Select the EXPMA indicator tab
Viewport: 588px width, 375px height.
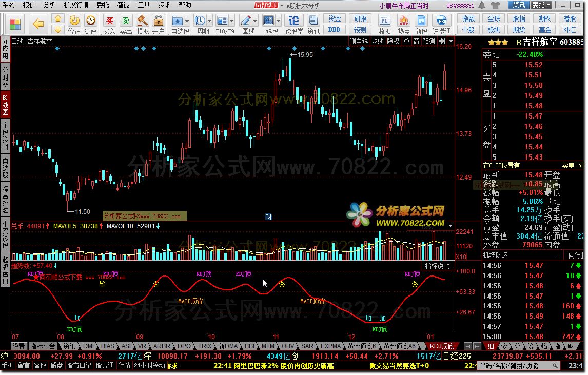tap(331, 346)
